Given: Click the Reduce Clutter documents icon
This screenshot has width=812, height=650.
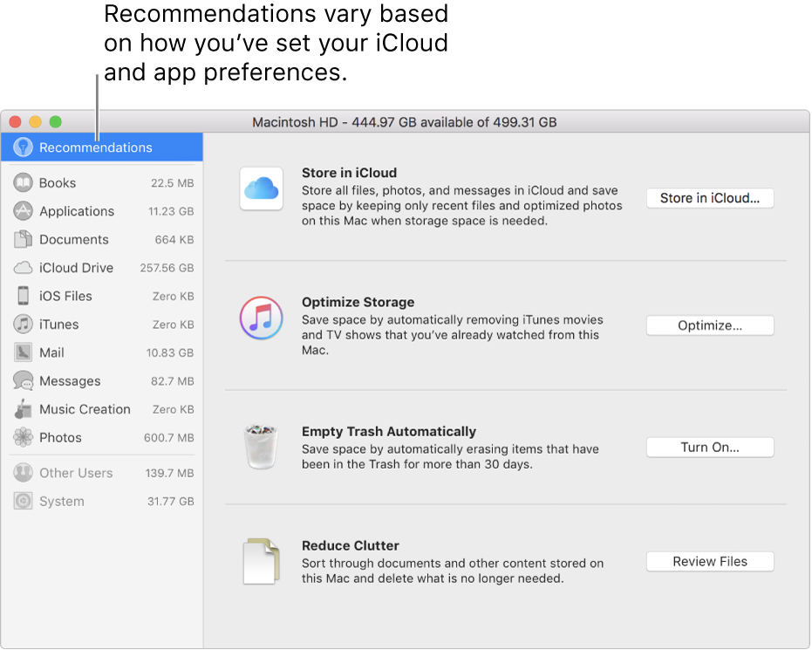Looking at the screenshot, I should pyautogui.click(x=261, y=561).
